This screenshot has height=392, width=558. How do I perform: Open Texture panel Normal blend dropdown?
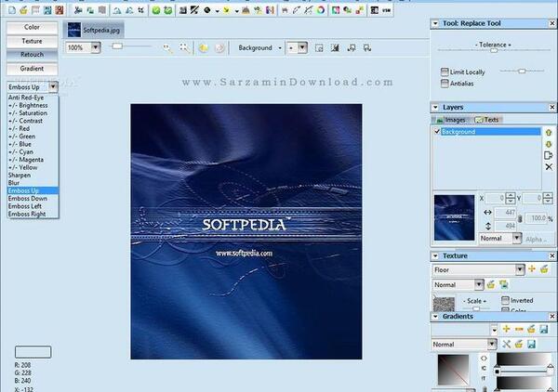[x=479, y=284]
